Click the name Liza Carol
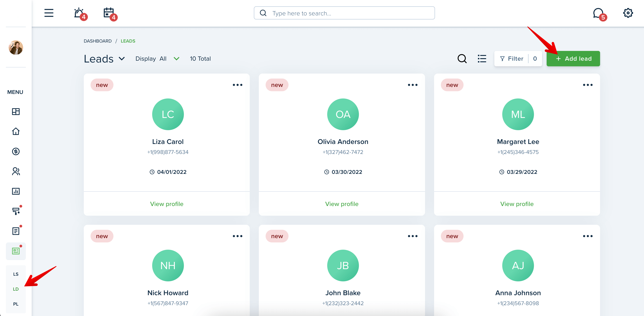Image resolution: width=644 pixels, height=316 pixels. [168, 142]
